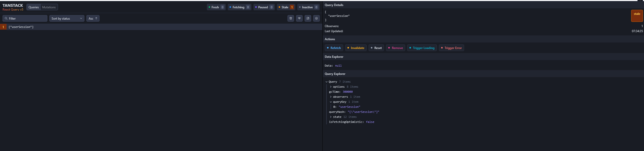Click the observer count badge on userSession row
The width and height of the screenshot is (644, 151).
(x=3, y=27)
